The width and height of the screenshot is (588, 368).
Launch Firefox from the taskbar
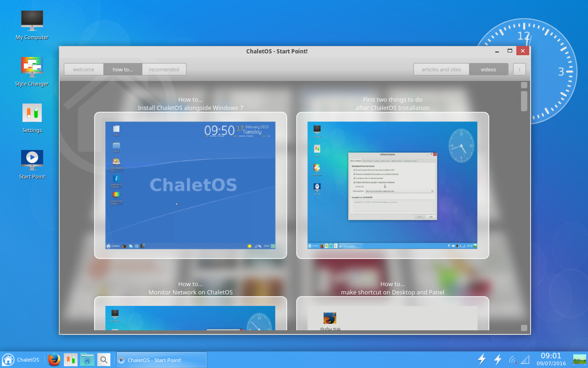coord(54,360)
